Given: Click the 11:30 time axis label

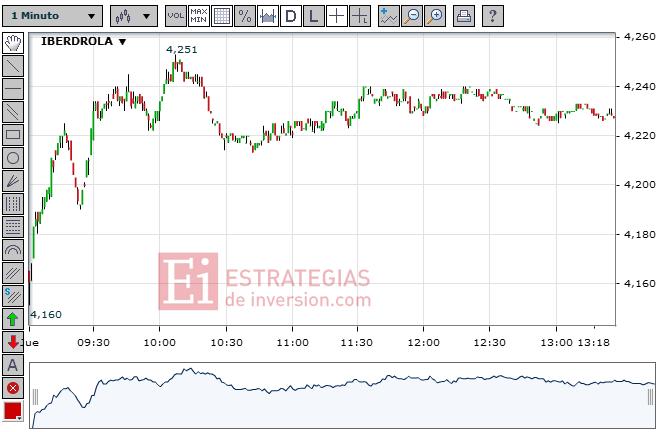Looking at the screenshot, I should (357, 343).
